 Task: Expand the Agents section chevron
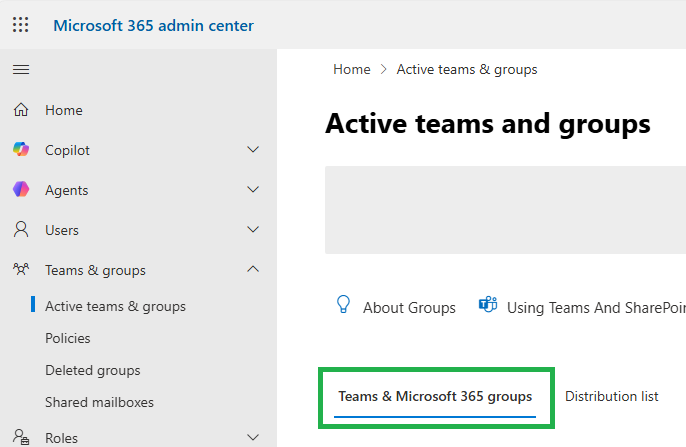click(x=253, y=190)
